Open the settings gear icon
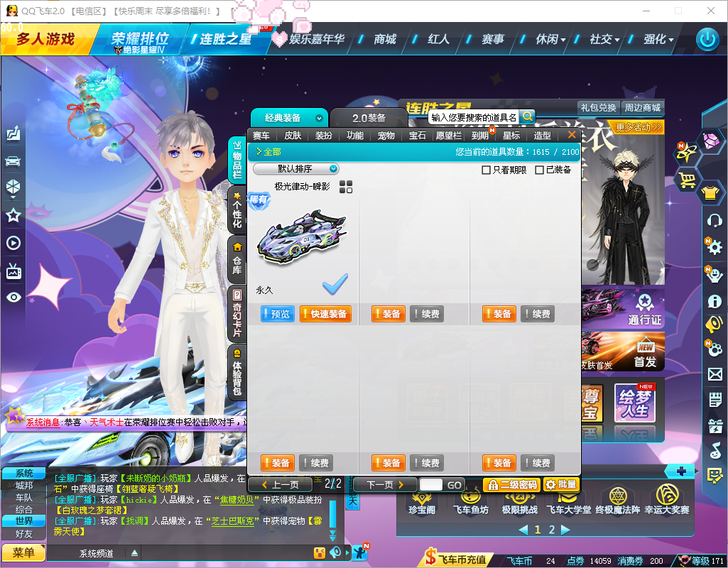The width and height of the screenshot is (728, 568). coord(715,247)
